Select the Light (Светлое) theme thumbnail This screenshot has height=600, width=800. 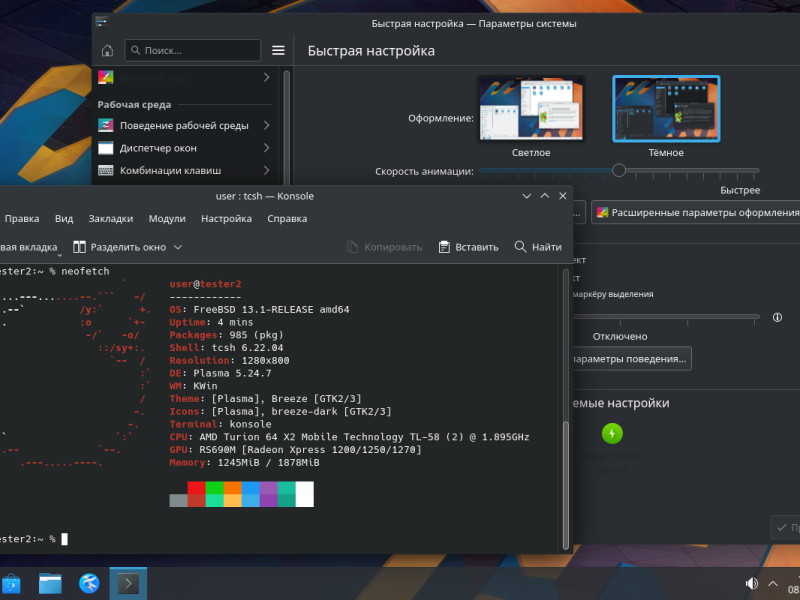pyautogui.click(x=531, y=108)
